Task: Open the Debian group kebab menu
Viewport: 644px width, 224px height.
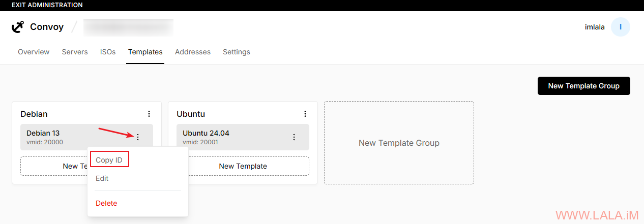Action: pos(149,114)
